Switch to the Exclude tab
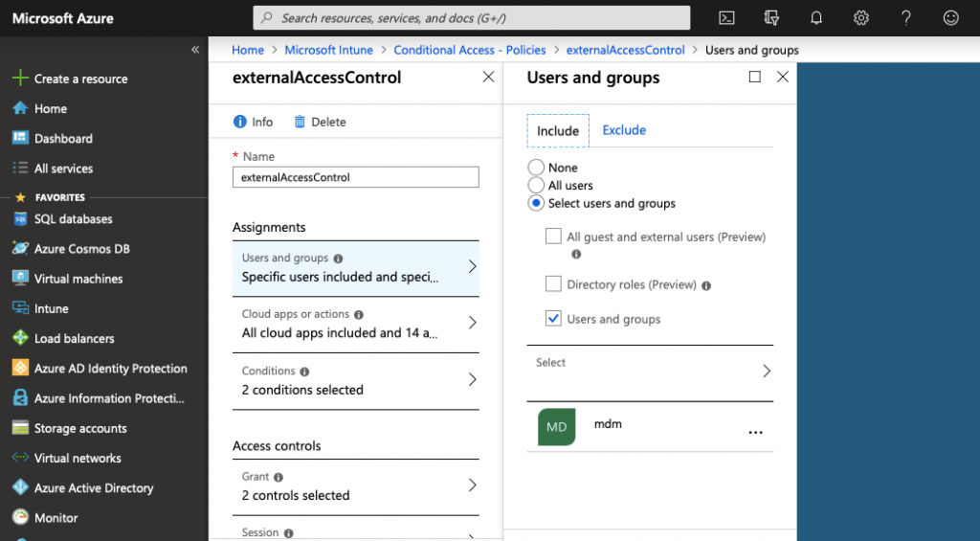 [624, 130]
